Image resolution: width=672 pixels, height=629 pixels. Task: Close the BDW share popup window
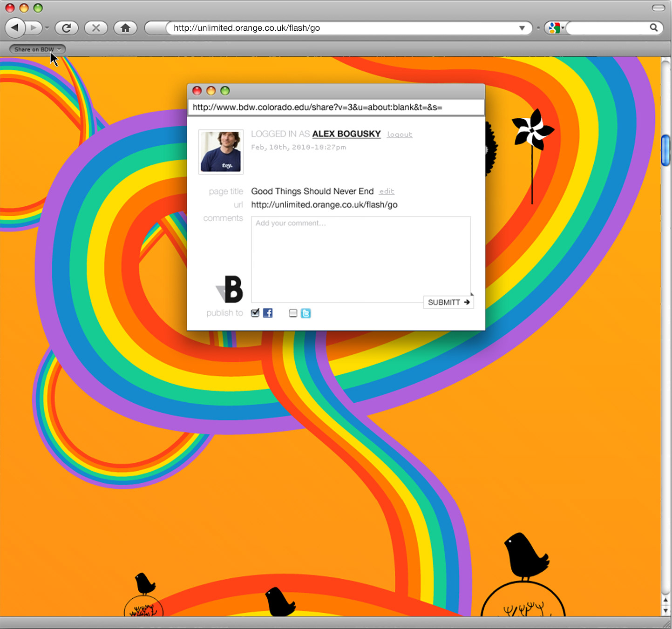click(x=197, y=91)
